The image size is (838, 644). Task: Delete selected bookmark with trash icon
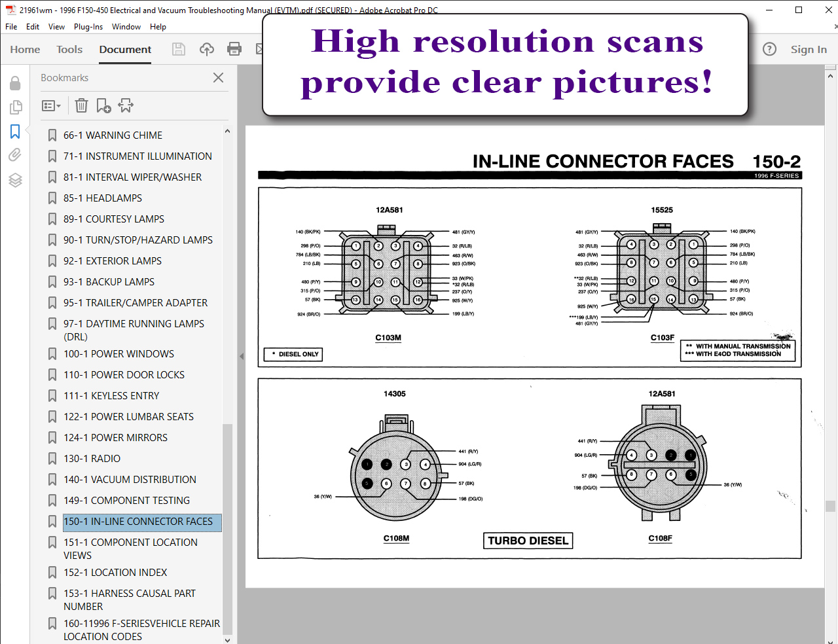[81, 105]
